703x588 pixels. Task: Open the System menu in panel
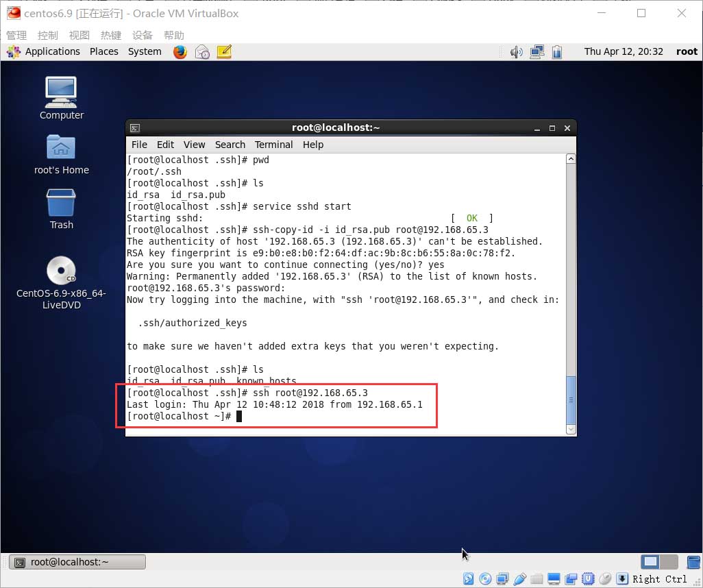tap(145, 51)
